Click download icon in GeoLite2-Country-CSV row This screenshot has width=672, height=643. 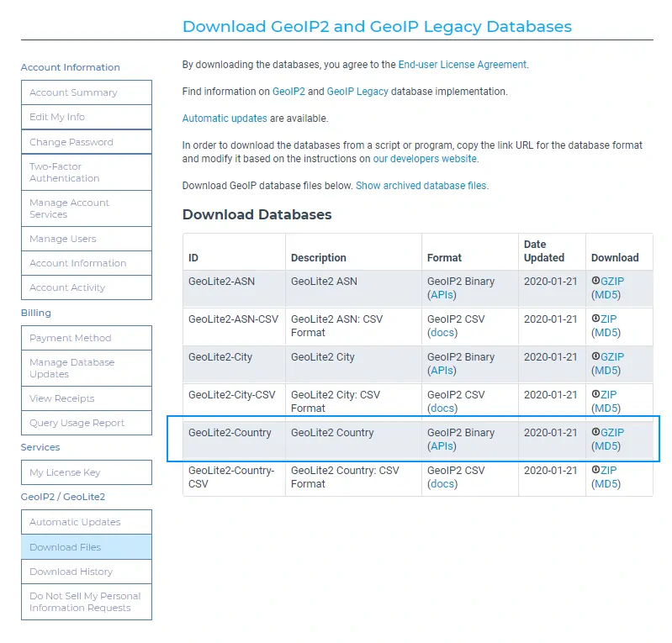pos(595,470)
